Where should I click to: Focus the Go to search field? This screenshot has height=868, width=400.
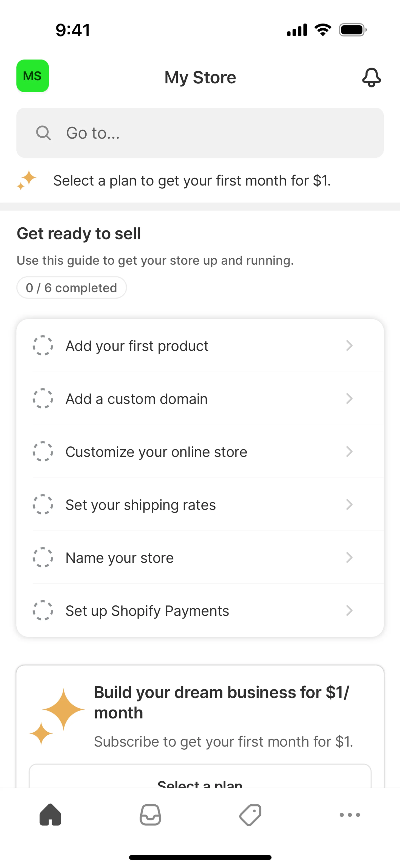[x=215, y=133]
